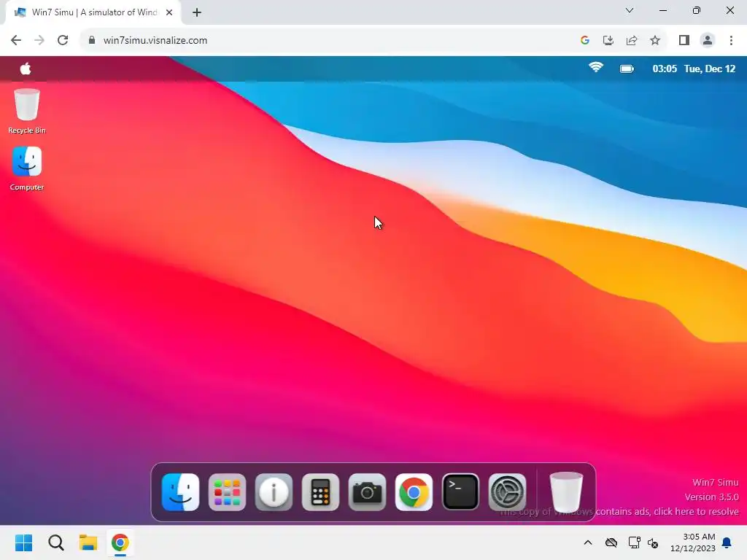Open the Chrome profile avatar

[x=708, y=40]
